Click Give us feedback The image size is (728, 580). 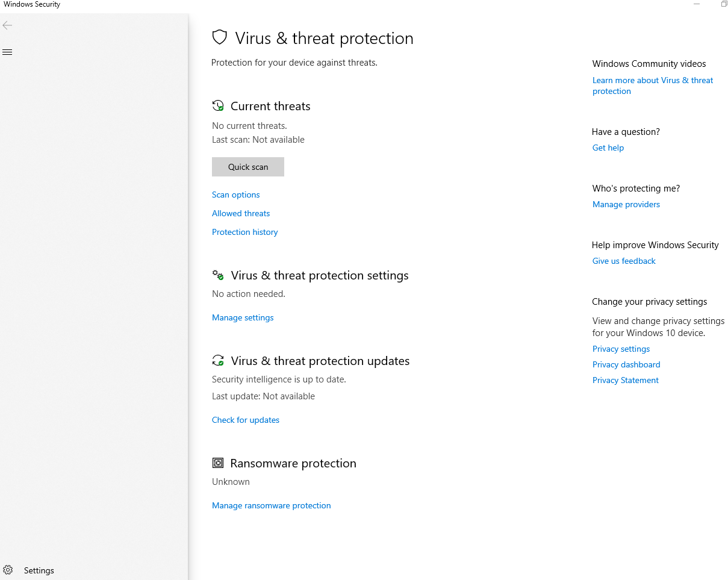click(x=624, y=261)
